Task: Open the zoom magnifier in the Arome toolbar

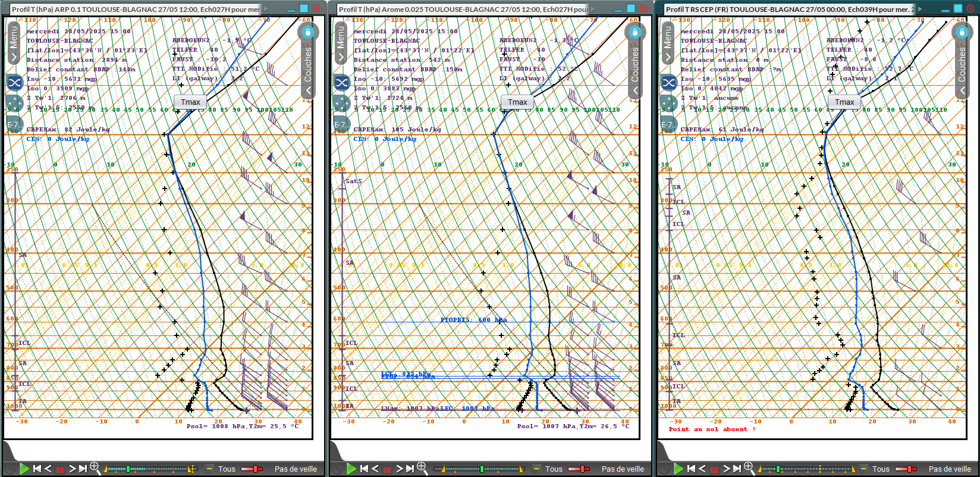Action: coord(422,468)
